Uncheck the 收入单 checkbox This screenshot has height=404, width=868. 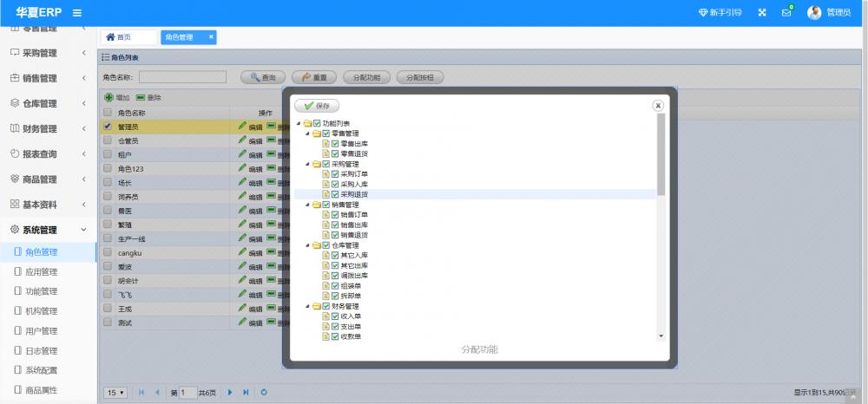[x=335, y=316]
